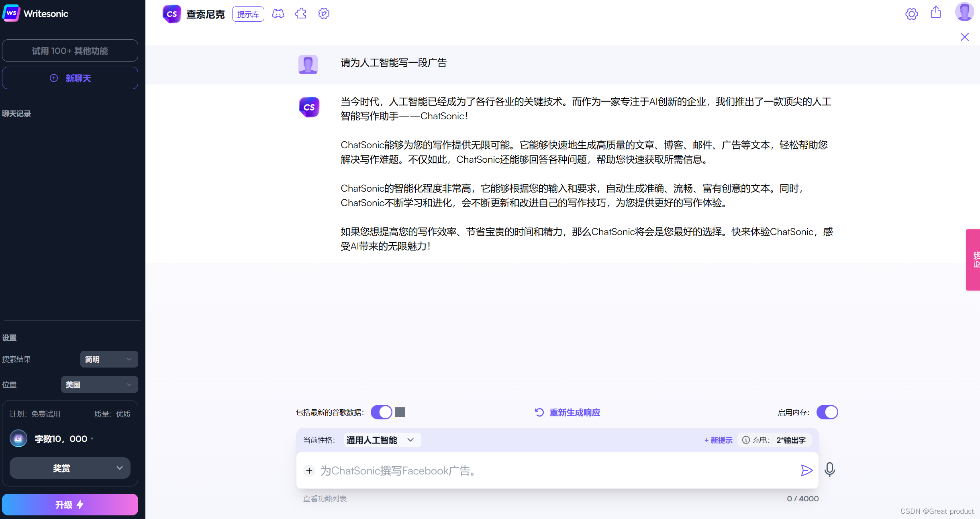This screenshot has height=519, width=980.
Task: Click the info icon beside 充电
Action: 746,440
